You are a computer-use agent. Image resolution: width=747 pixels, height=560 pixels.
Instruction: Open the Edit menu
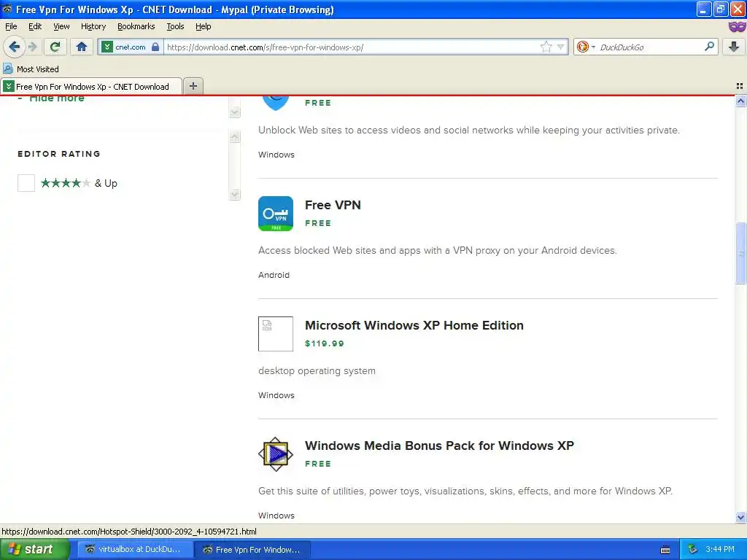coord(35,27)
